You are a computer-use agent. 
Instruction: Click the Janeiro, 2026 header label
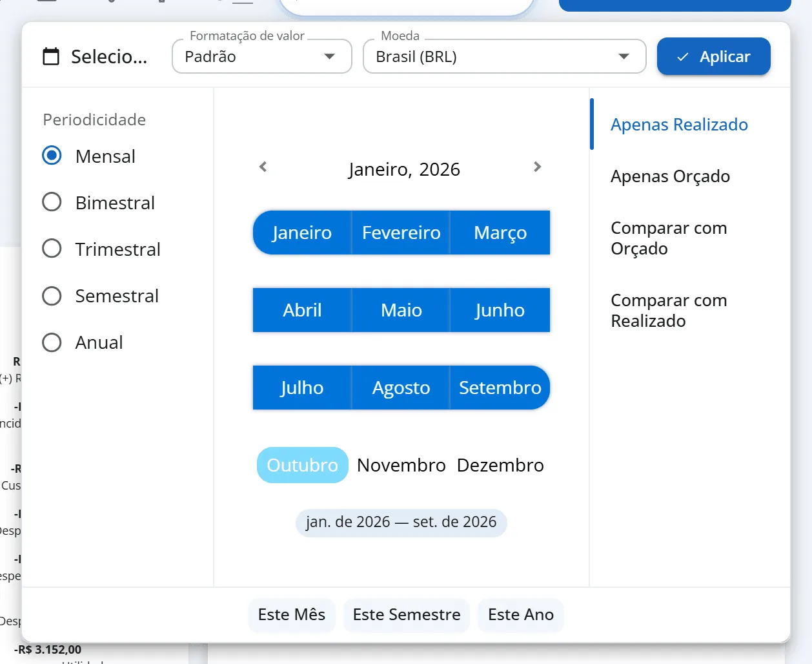404,169
